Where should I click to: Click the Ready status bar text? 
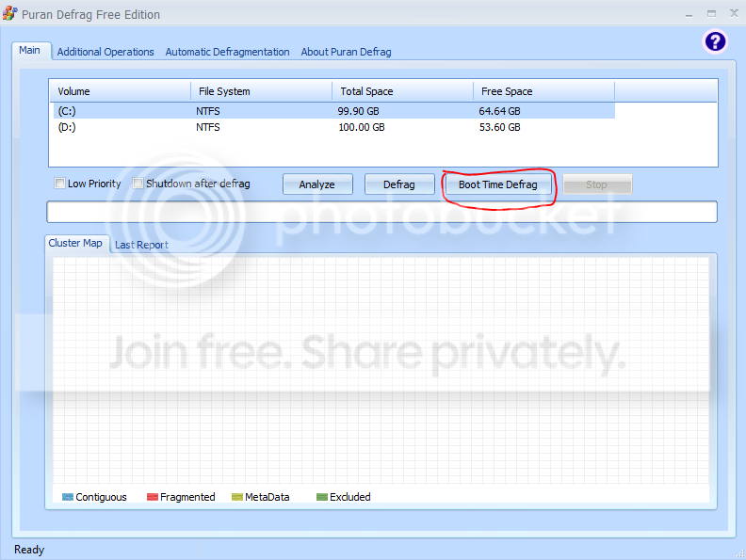coord(29,550)
